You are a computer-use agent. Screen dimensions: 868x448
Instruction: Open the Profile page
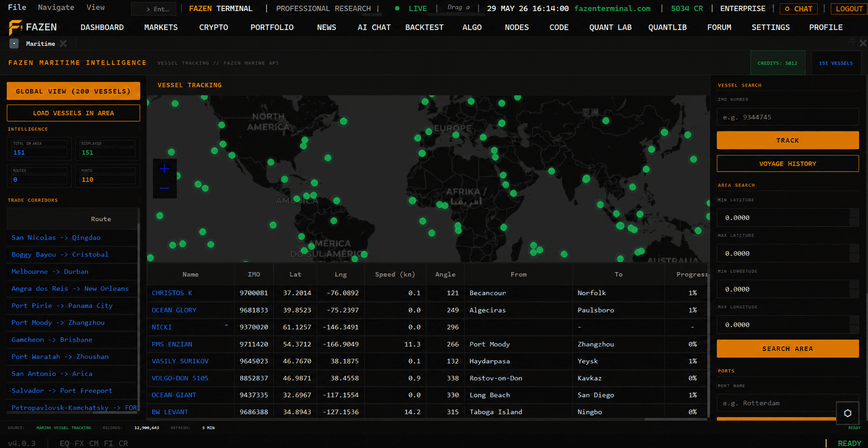(x=826, y=27)
